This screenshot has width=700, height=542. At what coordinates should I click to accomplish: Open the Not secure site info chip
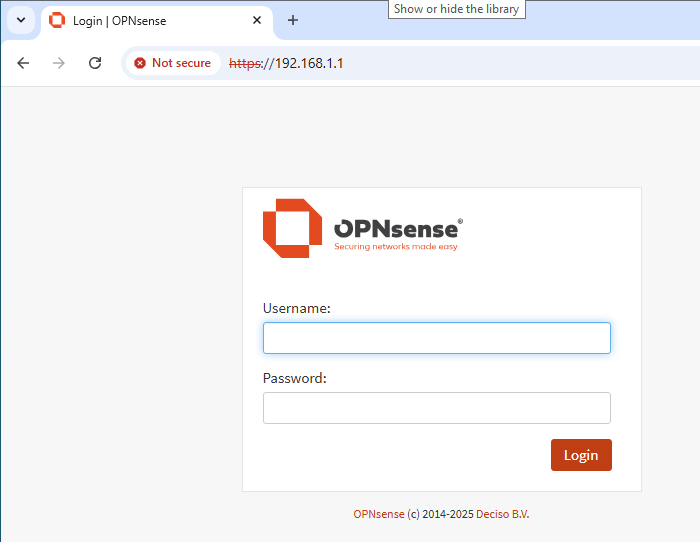click(x=173, y=63)
